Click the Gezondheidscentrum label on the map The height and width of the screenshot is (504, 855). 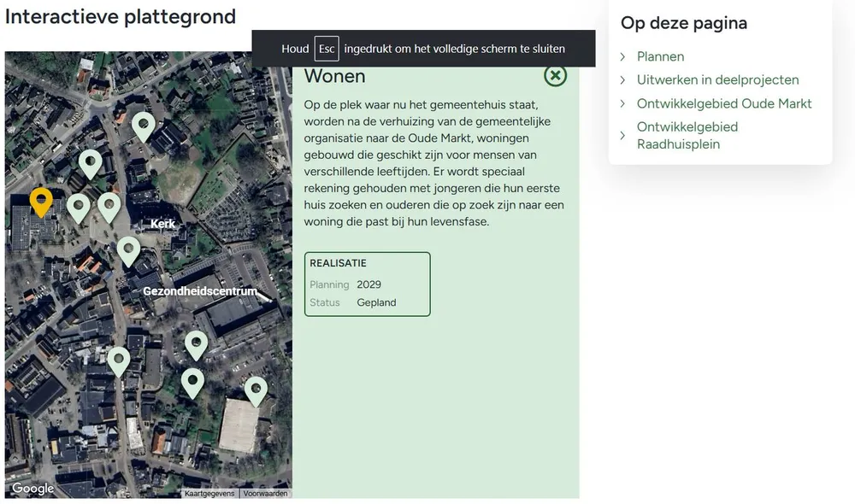(200, 291)
